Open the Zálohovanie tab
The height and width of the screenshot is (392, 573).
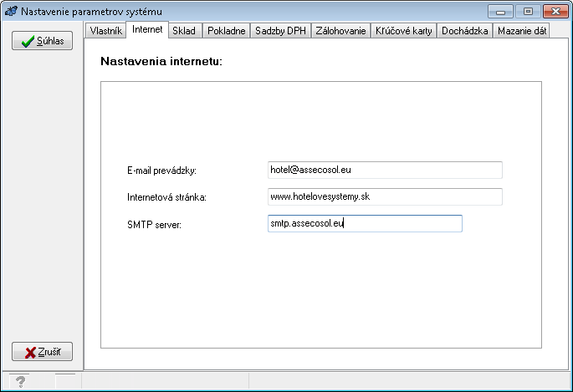(x=340, y=31)
